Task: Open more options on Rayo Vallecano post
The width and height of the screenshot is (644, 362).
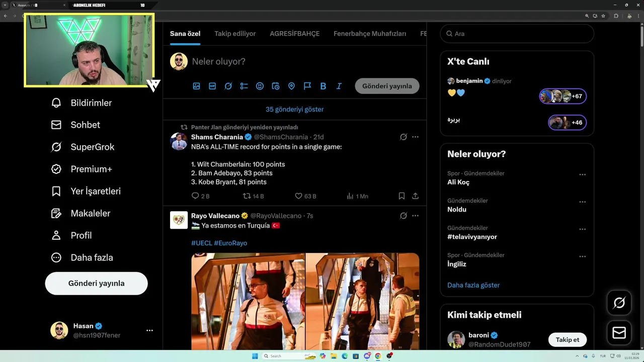Action: pyautogui.click(x=415, y=216)
